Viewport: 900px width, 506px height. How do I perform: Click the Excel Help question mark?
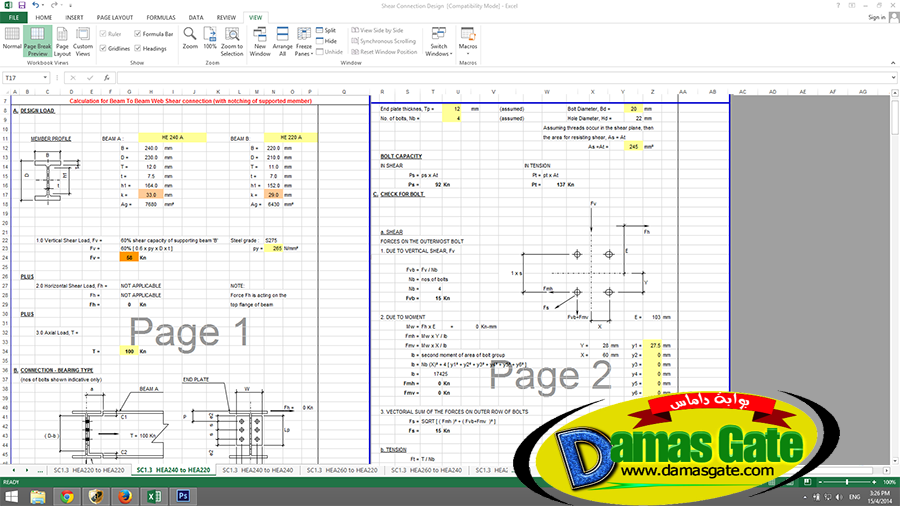838,5
